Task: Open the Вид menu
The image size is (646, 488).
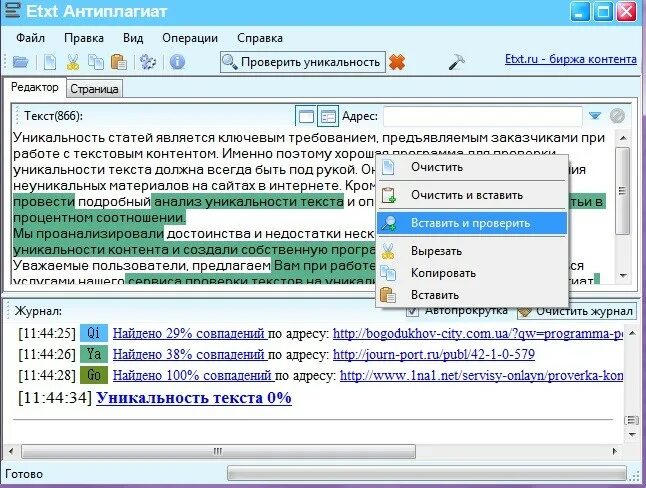Action: point(133,38)
